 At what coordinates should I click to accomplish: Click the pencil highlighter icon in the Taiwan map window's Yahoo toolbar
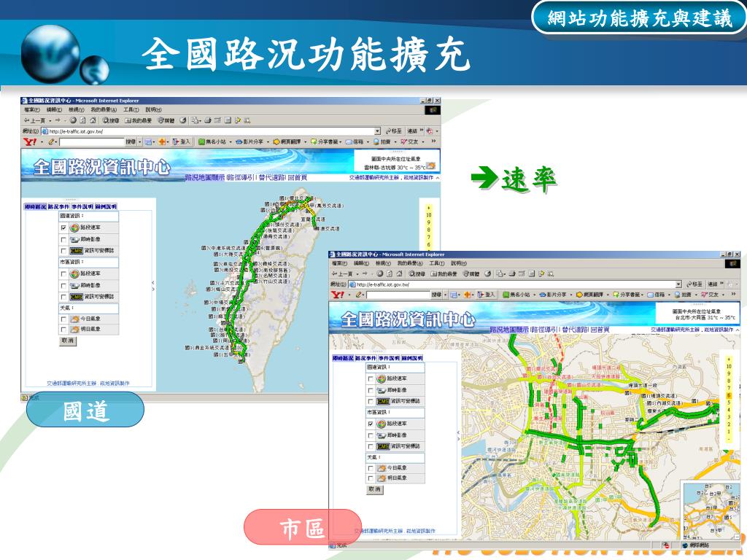click(x=51, y=141)
